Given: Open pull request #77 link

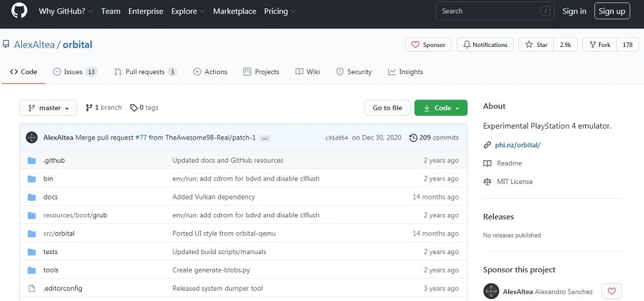Looking at the screenshot, I should [x=141, y=138].
